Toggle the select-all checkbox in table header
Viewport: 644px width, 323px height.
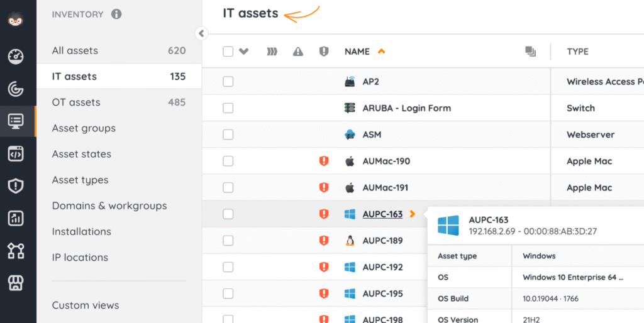[228, 52]
